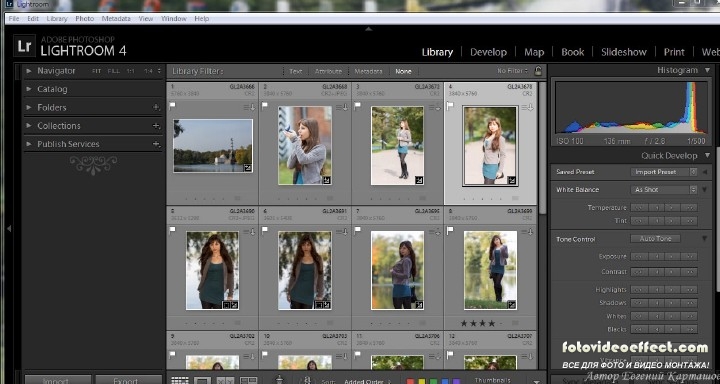
Task: Set Navigator zoom to FIT
Action: click(96, 71)
